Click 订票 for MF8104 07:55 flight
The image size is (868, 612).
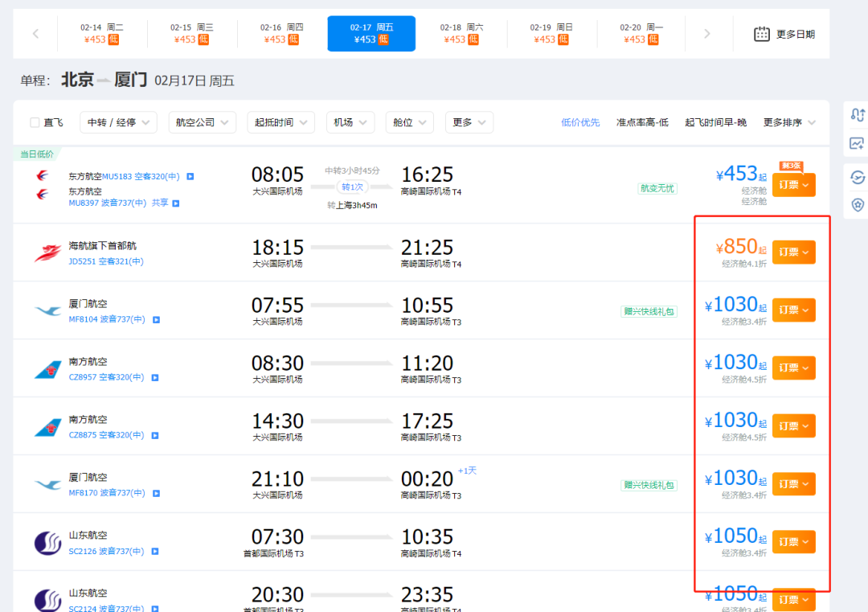[794, 310]
